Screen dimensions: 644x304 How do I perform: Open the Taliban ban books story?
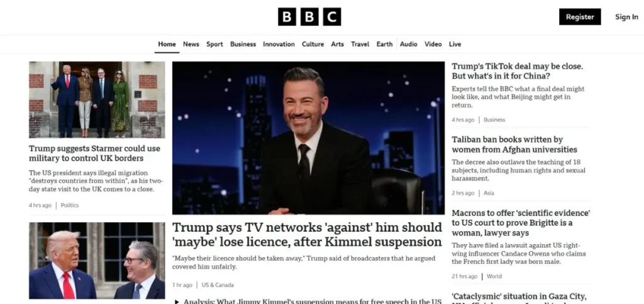(x=514, y=144)
